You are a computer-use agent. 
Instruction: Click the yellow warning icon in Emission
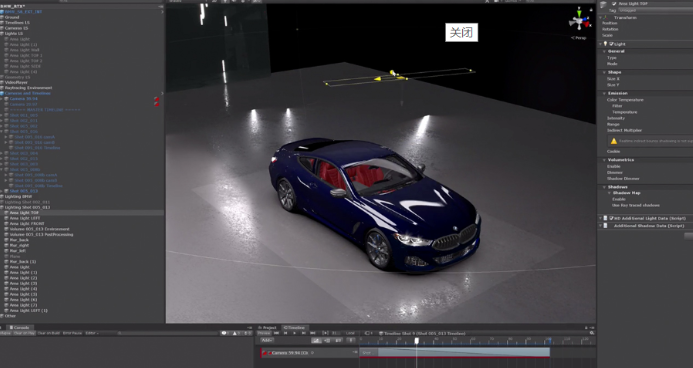click(613, 141)
